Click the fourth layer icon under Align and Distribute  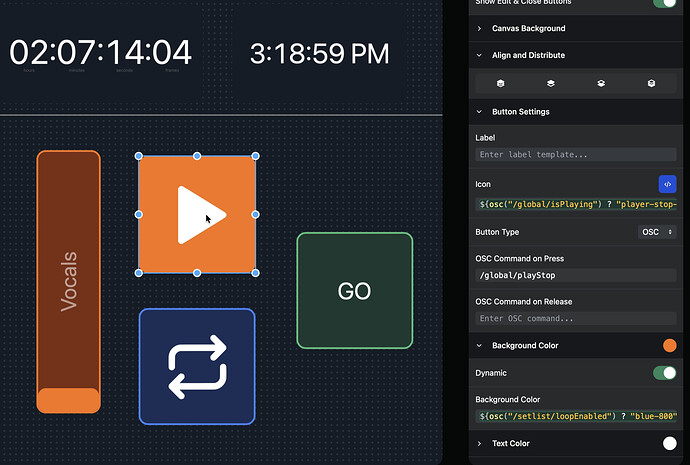(651, 84)
